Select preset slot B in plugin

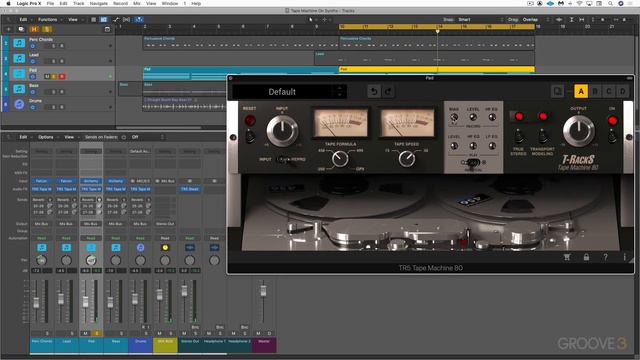(595, 91)
